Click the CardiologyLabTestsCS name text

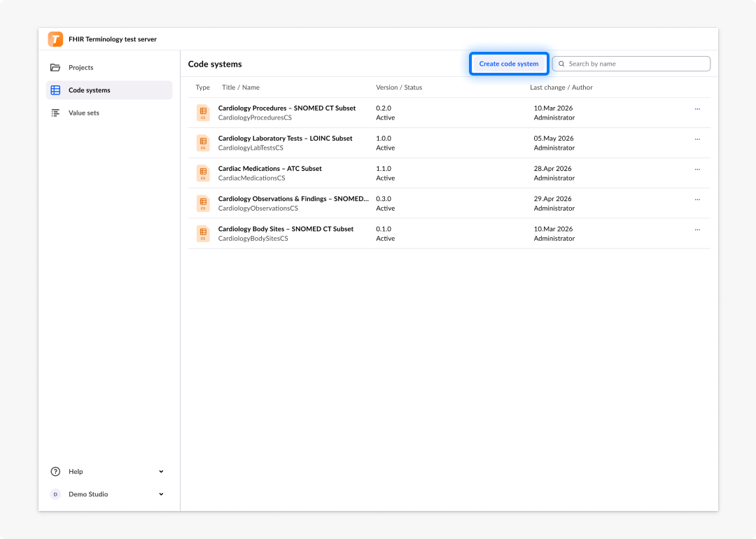(x=251, y=148)
